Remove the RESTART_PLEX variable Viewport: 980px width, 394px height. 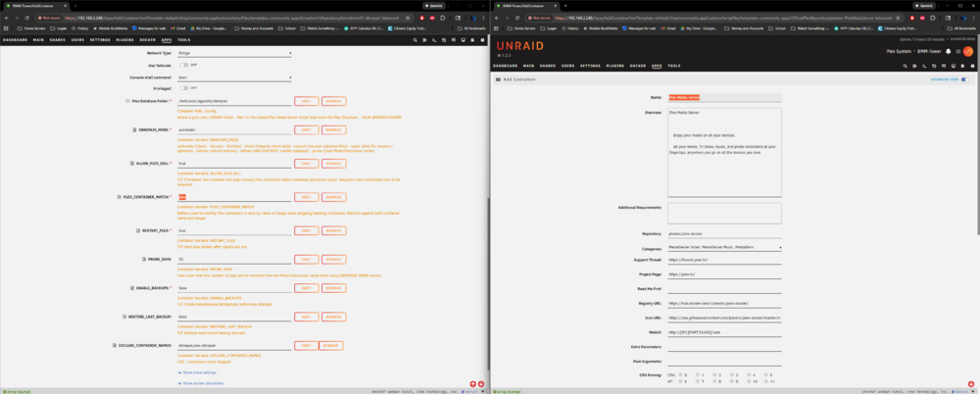click(x=334, y=230)
